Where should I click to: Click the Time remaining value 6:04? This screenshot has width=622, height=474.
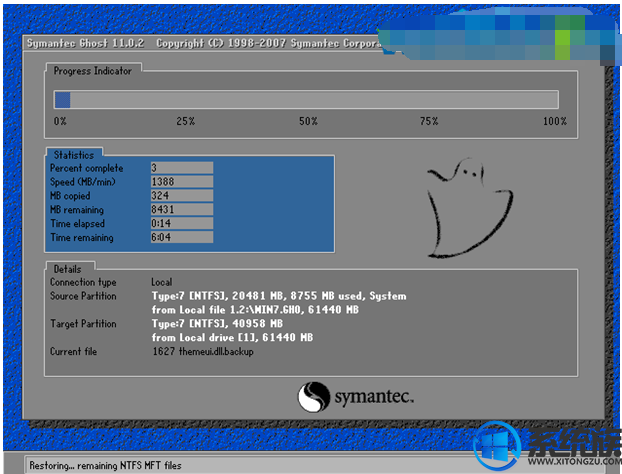point(182,237)
